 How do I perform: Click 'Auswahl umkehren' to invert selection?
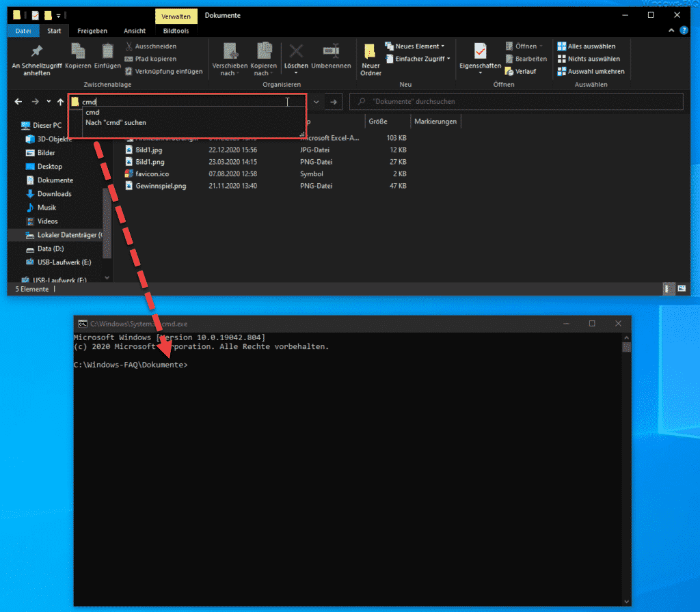(591, 71)
